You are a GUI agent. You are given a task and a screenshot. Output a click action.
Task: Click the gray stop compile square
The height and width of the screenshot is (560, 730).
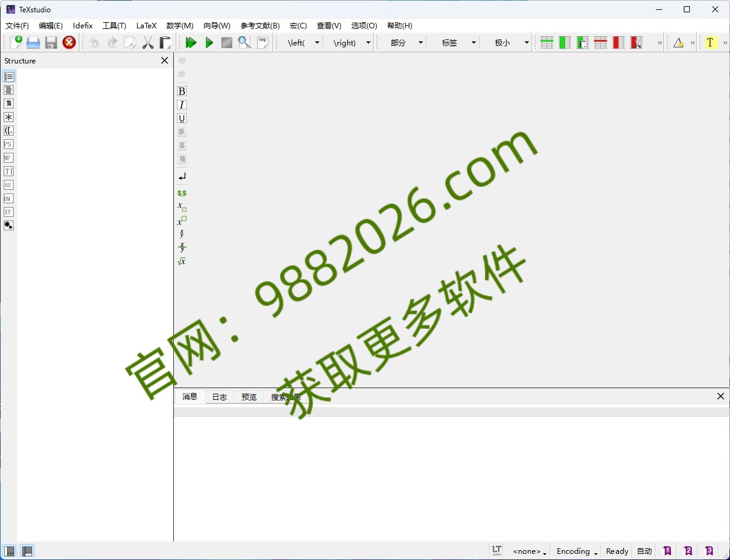(x=227, y=43)
